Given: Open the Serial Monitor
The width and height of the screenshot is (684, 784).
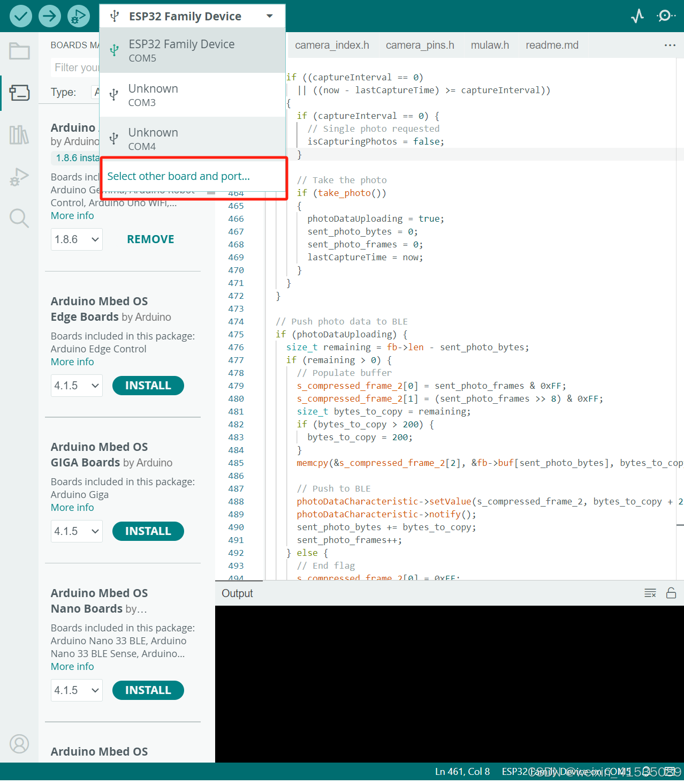Looking at the screenshot, I should (x=665, y=16).
